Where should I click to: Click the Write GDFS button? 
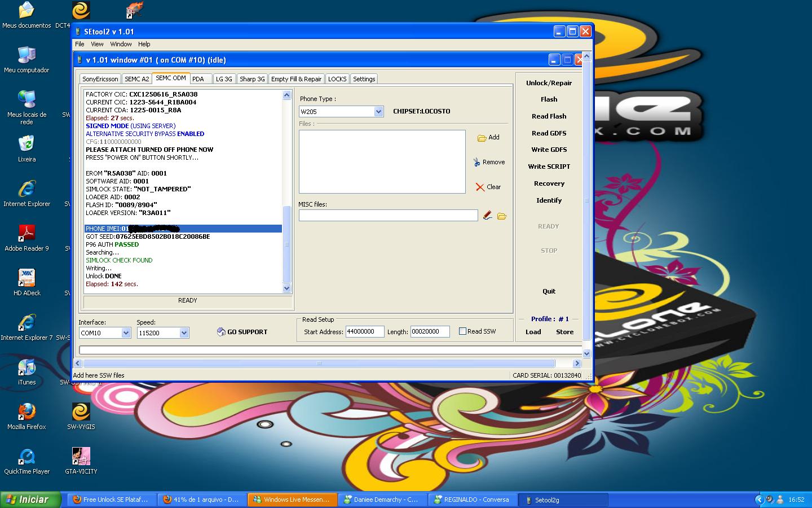[549, 150]
